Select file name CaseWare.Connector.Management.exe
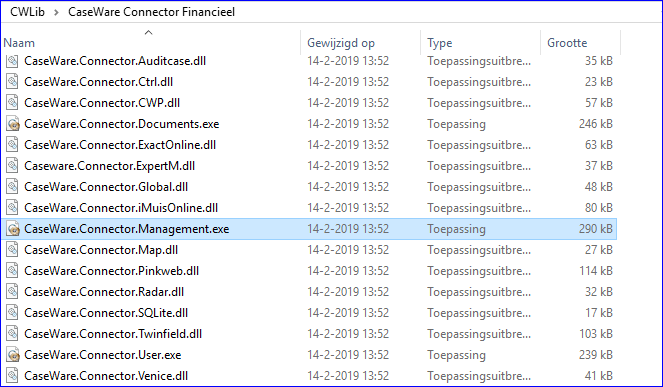Image resolution: width=663 pixels, height=387 pixels. [127, 229]
